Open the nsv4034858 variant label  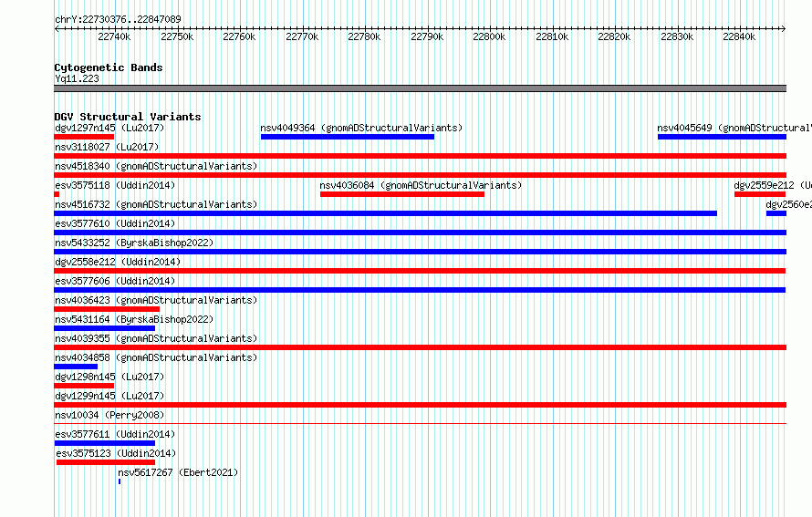156,357
